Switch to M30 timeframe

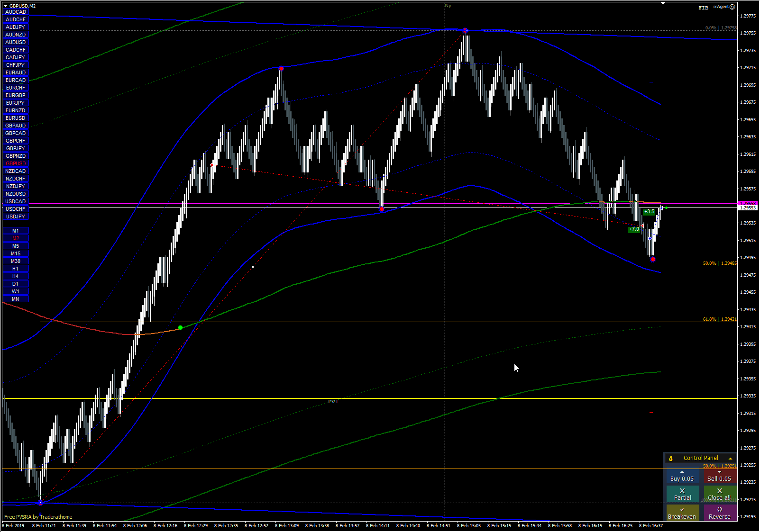(16, 261)
